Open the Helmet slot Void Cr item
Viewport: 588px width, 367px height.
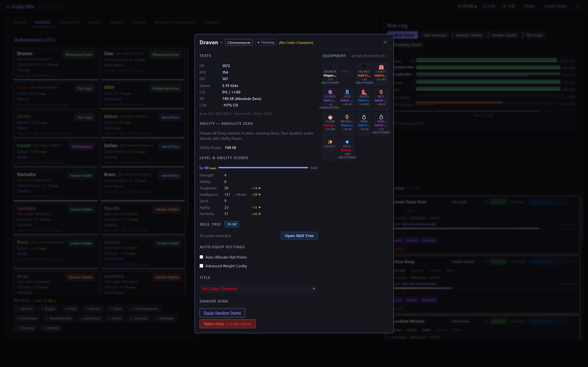364,74
